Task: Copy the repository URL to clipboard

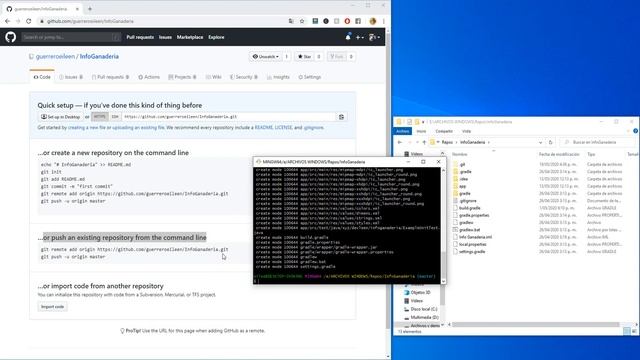Action: pos(342,117)
